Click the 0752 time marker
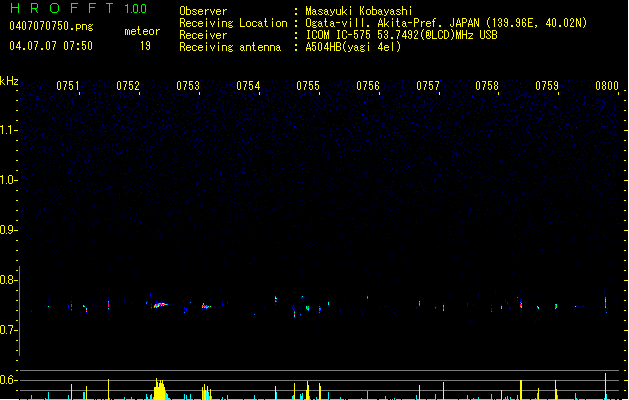Screen dimensions: 629x400 pos(128,86)
